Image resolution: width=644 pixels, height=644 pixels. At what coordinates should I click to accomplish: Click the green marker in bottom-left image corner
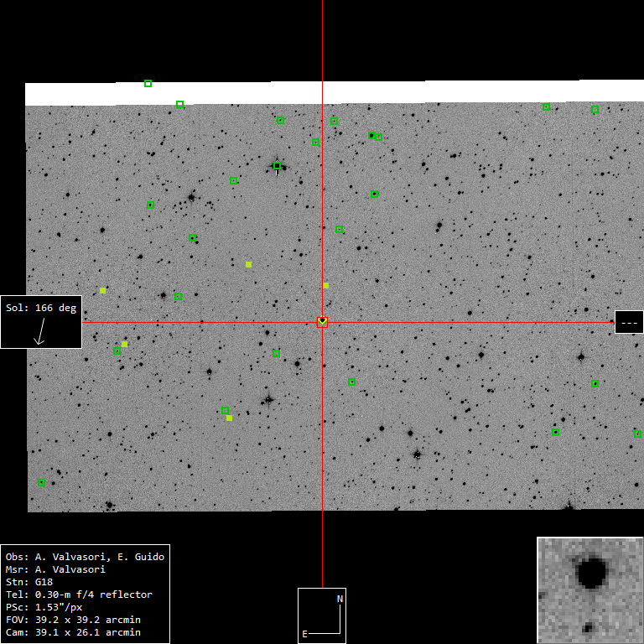coord(41,482)
